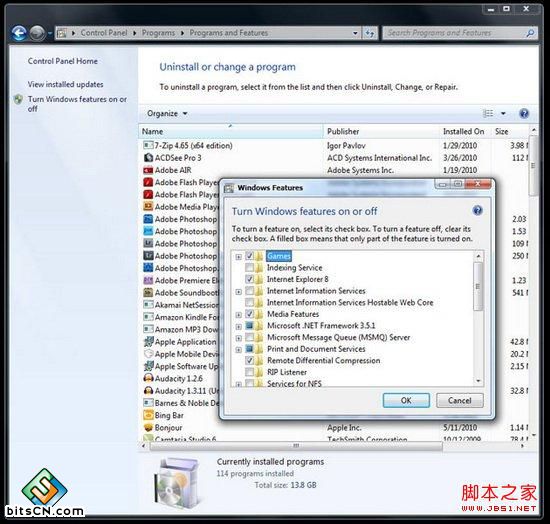Image resolution: width=550 pixels, height=524 pixels.
Task: Open View installed updates link
Action: [x=66, y=84]
